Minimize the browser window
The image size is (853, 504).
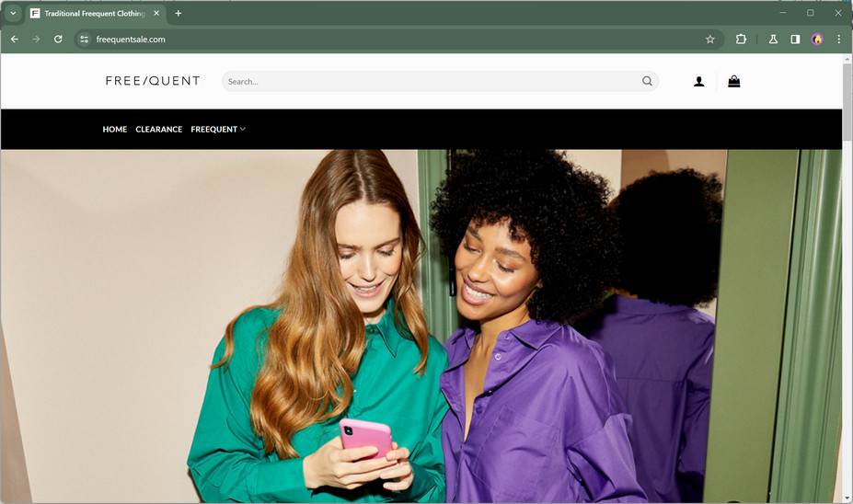[x=783, y=13]
